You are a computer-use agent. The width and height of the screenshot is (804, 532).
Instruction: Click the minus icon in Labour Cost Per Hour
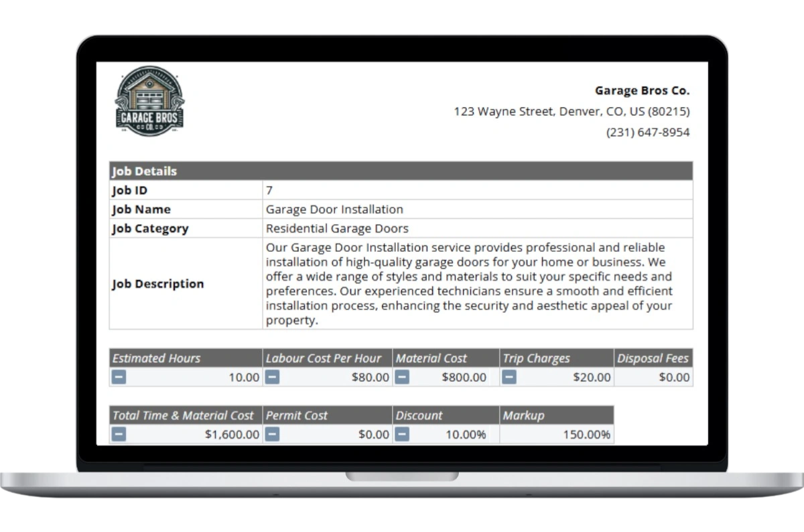click(x=272, y=377)
